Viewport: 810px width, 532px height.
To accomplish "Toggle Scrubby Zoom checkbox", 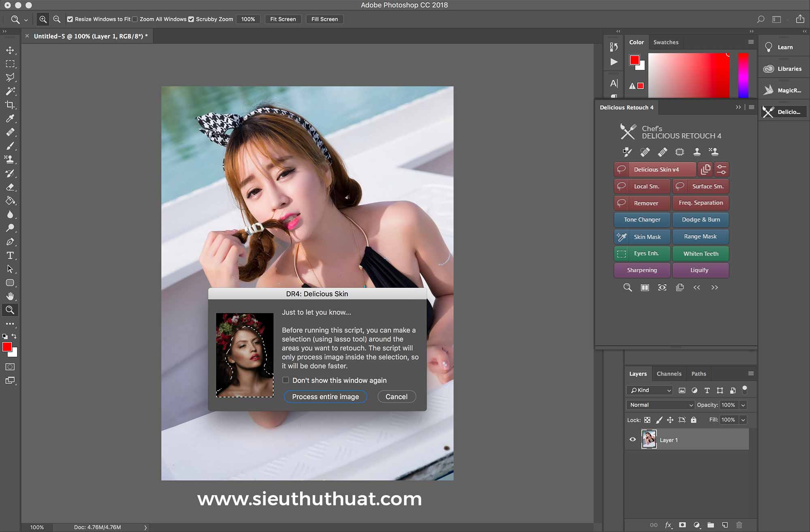I will coord(191,19).
